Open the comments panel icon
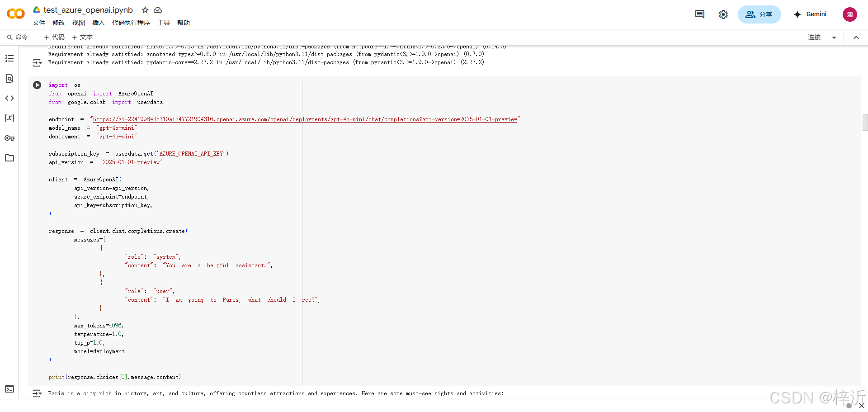 tap(700, 14)
